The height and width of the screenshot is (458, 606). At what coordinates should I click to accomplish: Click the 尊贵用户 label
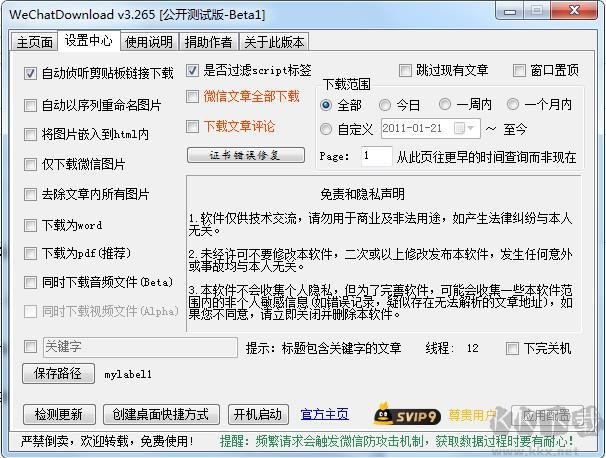(x=472, y=415)
